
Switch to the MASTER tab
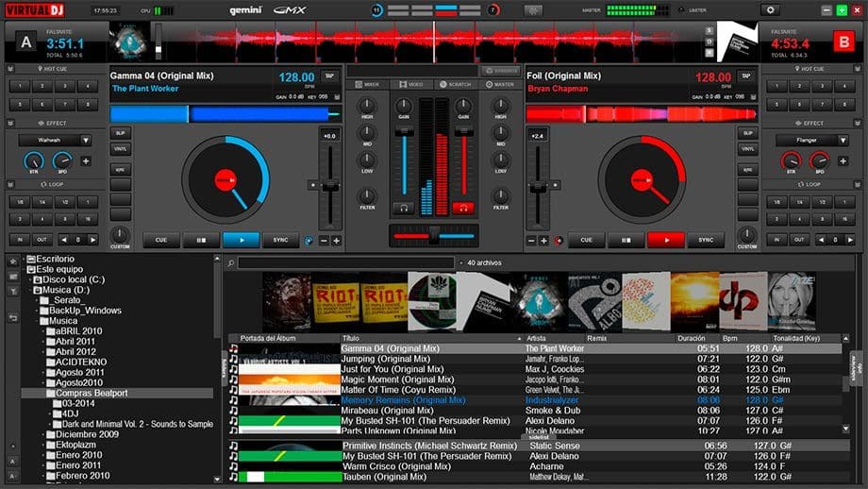500,85
